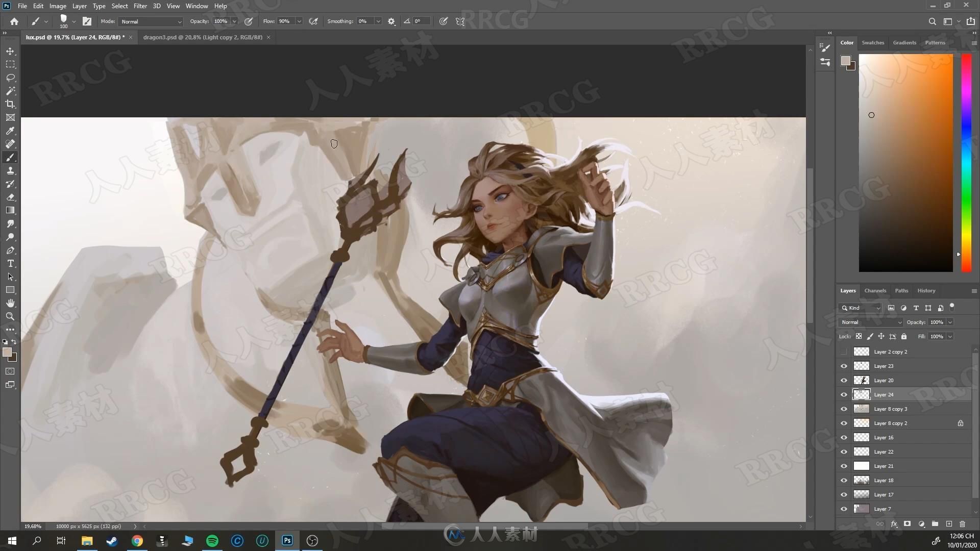Switch to the History tab
Screen dimensions: 980x551
click(926, 290)
